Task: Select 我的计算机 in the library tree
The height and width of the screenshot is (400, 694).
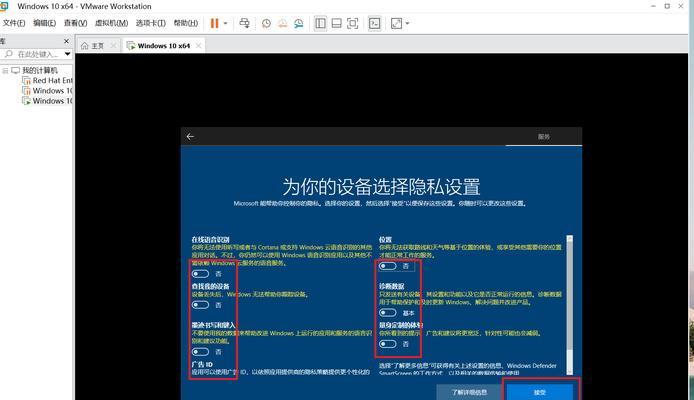Action: coord(39,70)
